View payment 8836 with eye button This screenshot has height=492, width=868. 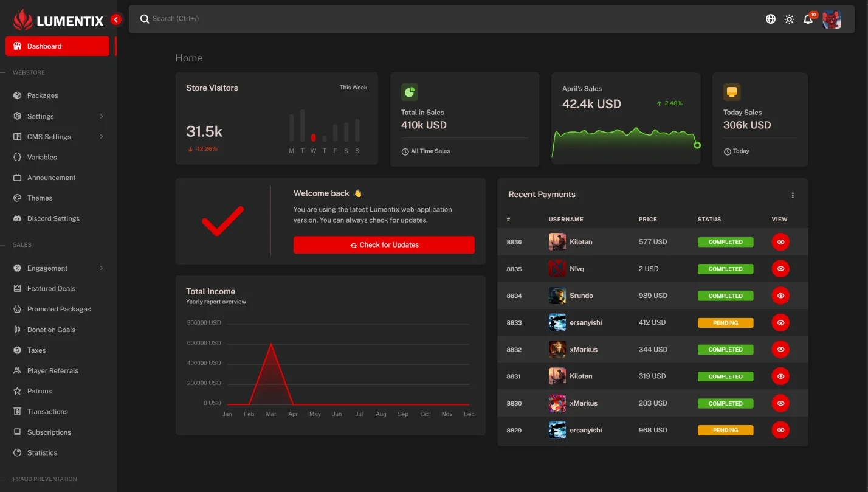click(x=780, y=242)
